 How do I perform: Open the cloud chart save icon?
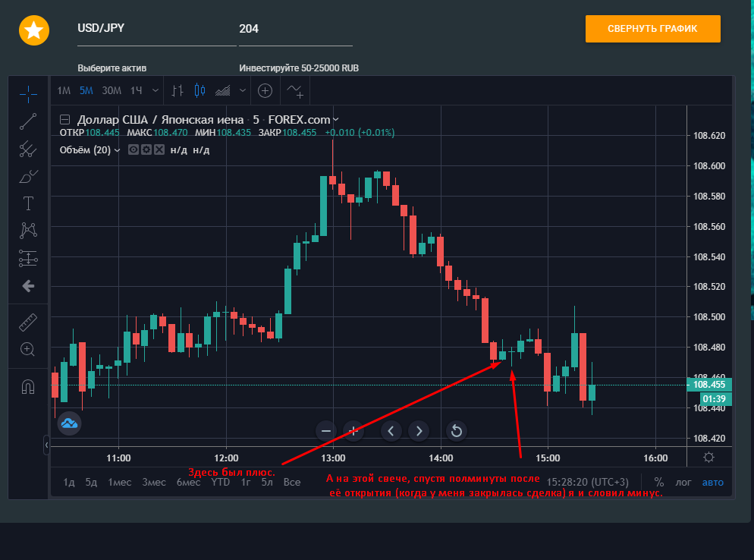pos(69,423)
